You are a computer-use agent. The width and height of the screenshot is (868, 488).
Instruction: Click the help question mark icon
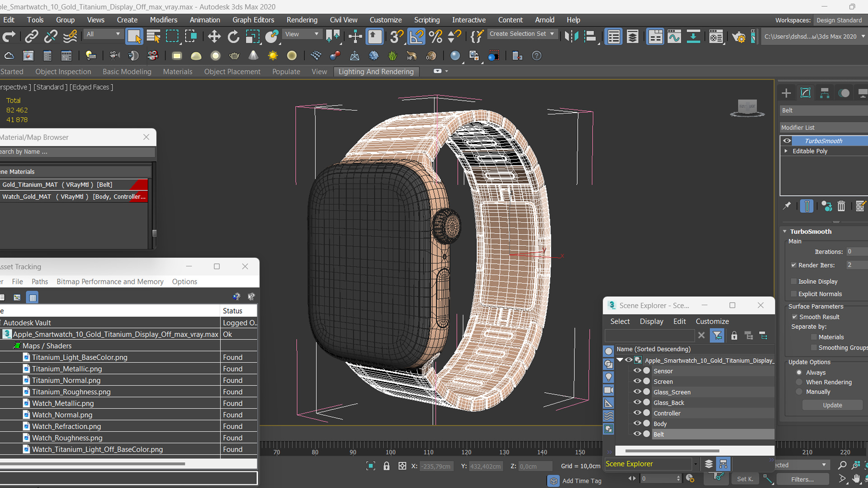pyautogui.click(x=537, y=56)
